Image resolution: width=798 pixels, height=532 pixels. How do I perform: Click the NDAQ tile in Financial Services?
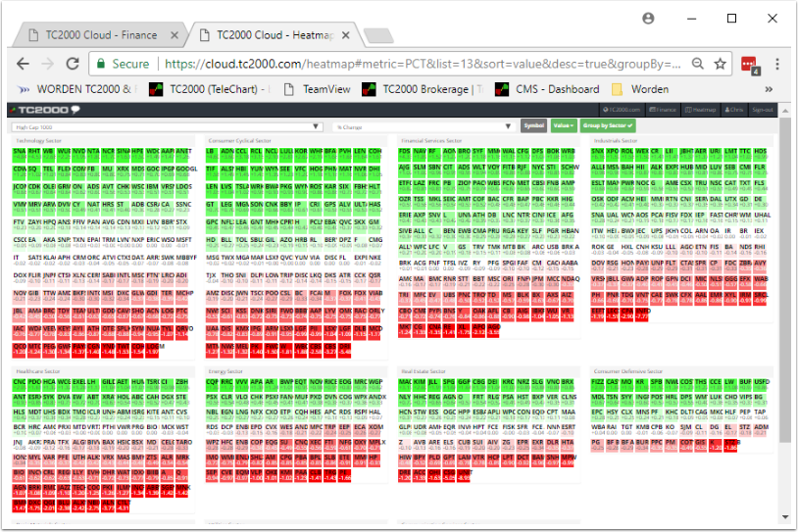pos(569,282)
